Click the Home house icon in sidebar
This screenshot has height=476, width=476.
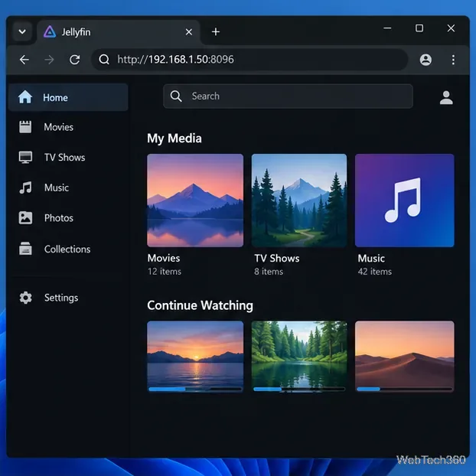25,97
